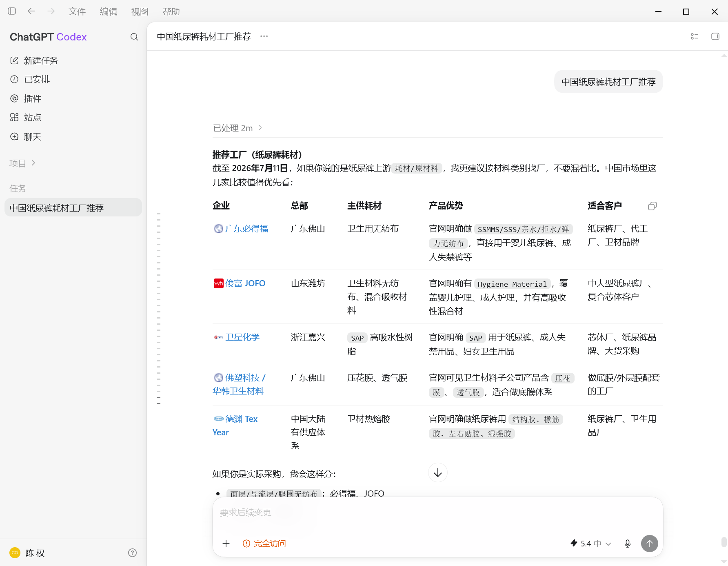Click the 广东必得福 globe favicon
This screenshot has width=728, height=566.
(219, 229)
